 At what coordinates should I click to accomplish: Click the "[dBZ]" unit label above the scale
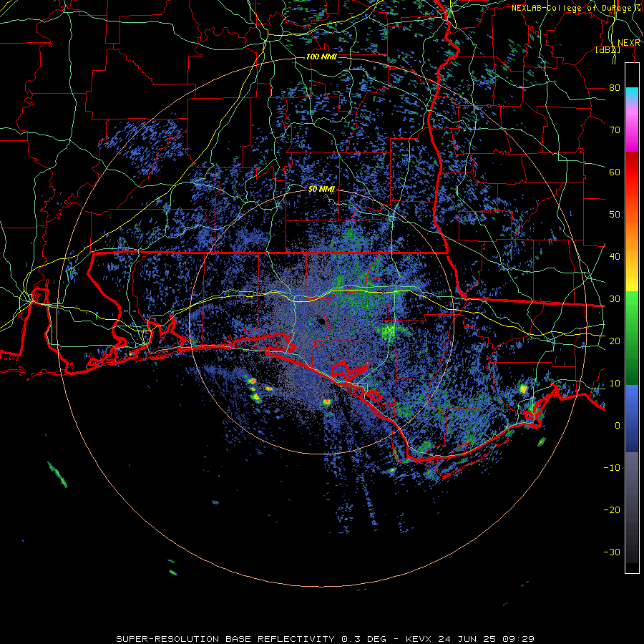point(608,50)
